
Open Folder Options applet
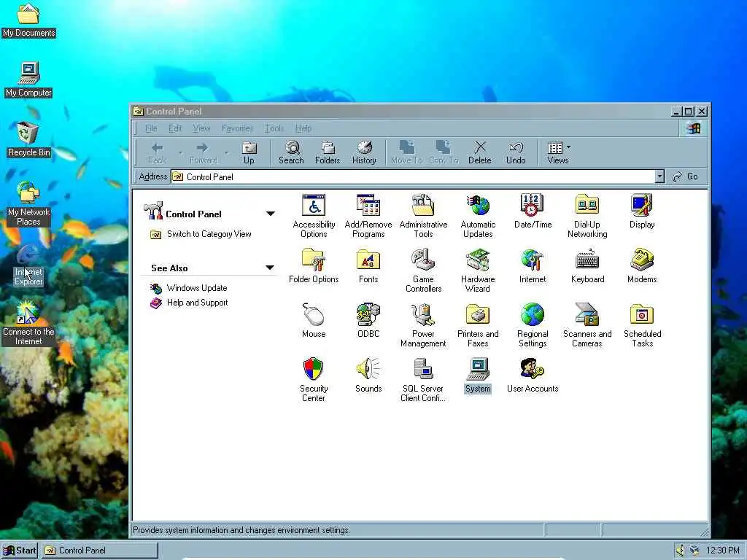(x=314, y=265)
